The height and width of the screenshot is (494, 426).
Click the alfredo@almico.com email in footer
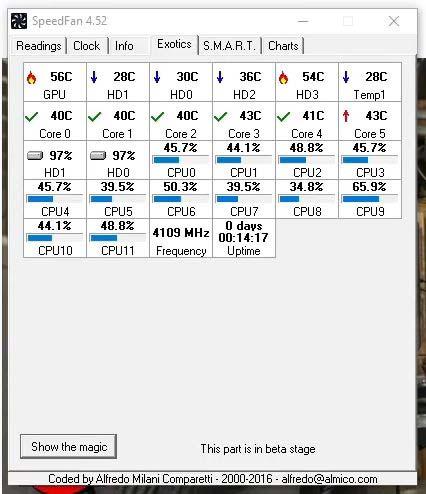pyautogui.click(x=329, y=479)
